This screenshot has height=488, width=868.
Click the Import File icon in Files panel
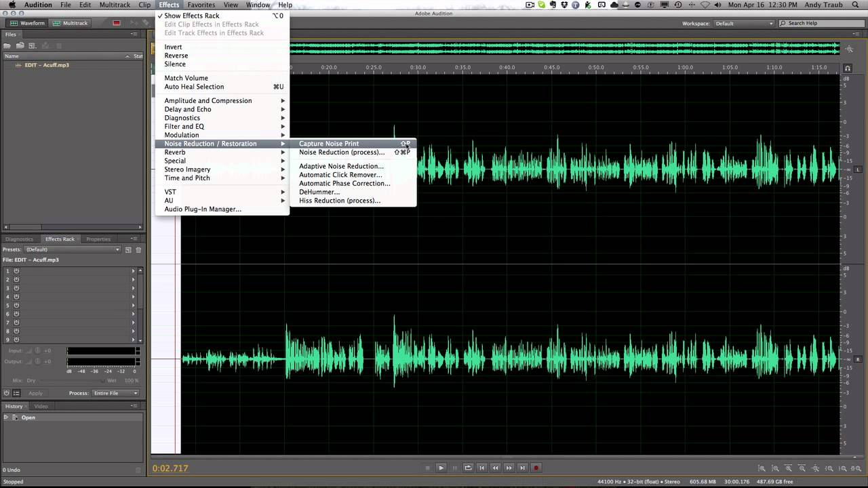(x=20, y=45)
